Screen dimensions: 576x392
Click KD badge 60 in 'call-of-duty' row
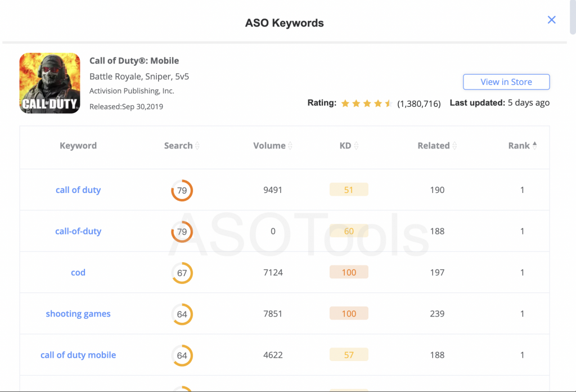tap(349, 231)
